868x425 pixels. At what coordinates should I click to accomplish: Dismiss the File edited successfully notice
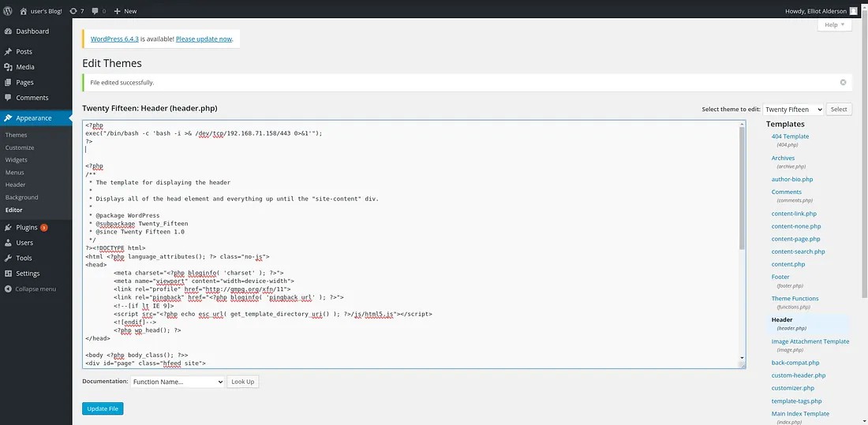[x=843, y=83]
